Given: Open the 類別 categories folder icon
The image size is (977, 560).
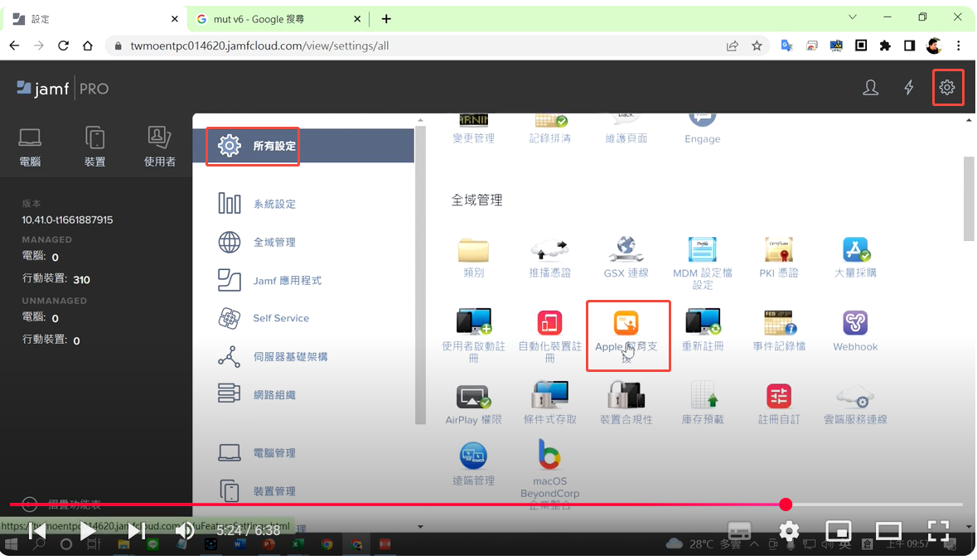Looking at the screenshot, I should (x=473, y=250).
